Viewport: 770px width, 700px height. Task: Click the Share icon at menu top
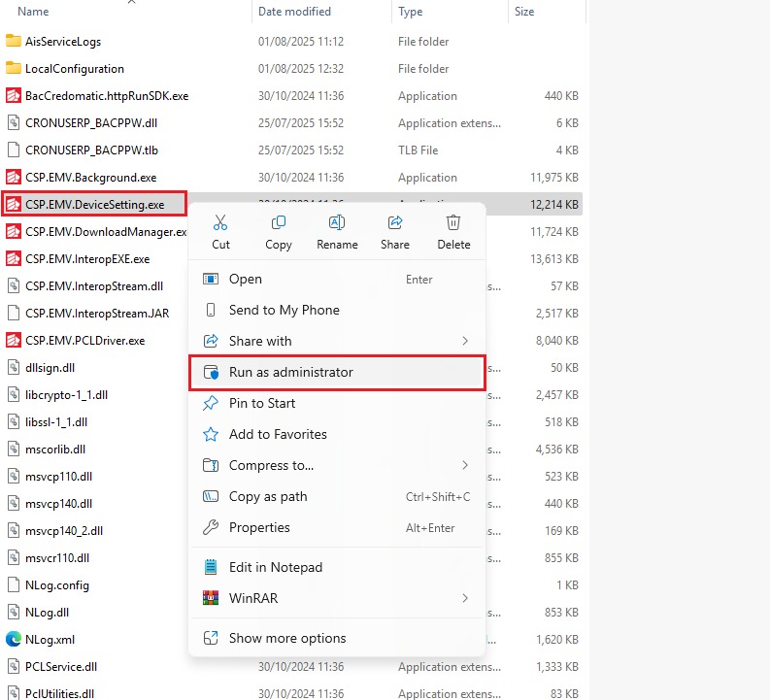pyautogui.click(x=395, y=222)
